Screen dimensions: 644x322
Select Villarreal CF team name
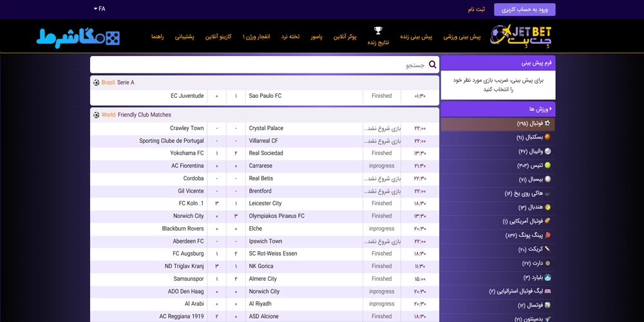tap(263, 141)
